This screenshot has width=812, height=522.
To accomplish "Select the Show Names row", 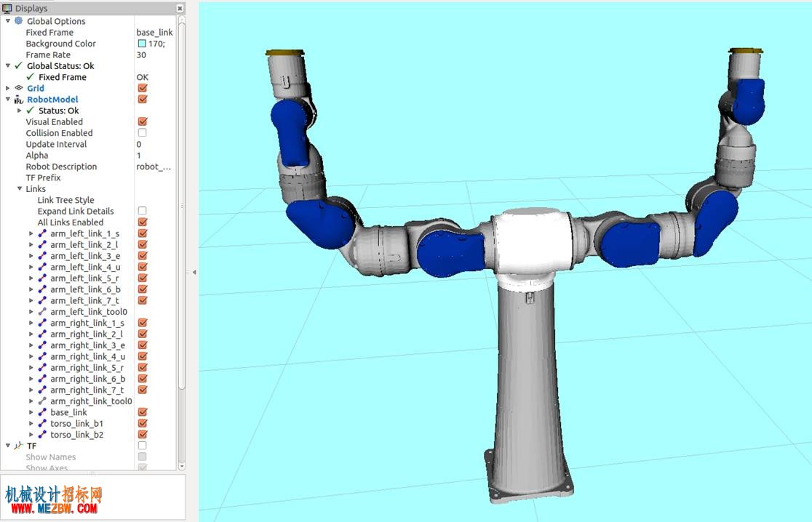I will pos(88,457).
